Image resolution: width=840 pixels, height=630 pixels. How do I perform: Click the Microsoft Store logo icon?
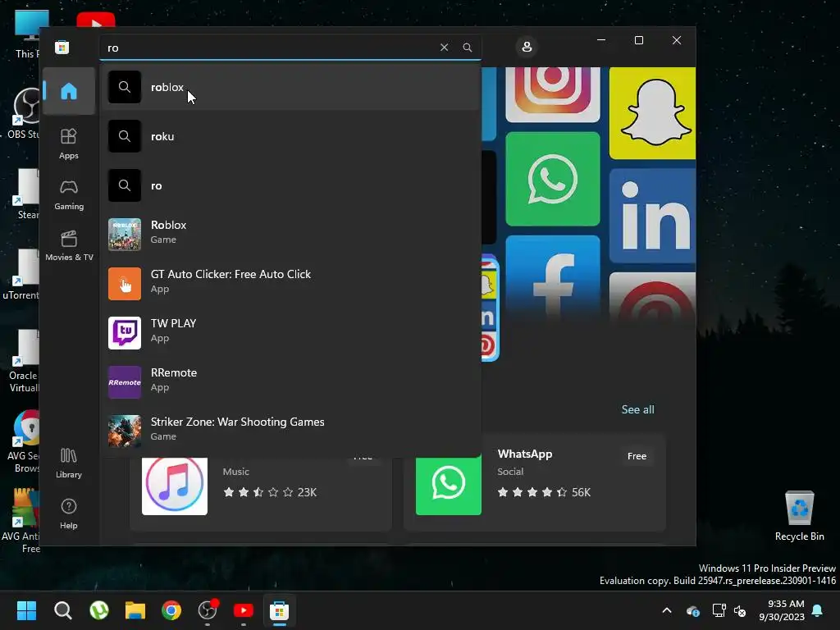(62, 47)
